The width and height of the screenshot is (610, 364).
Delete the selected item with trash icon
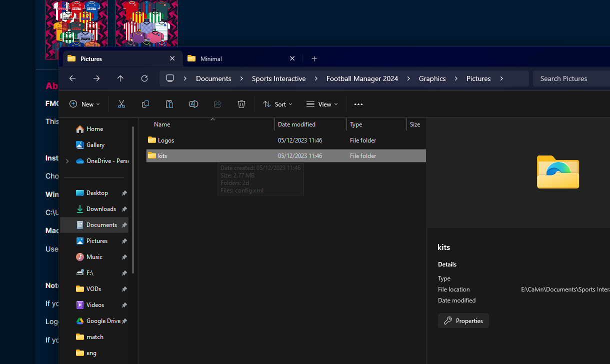click(241, 104)
